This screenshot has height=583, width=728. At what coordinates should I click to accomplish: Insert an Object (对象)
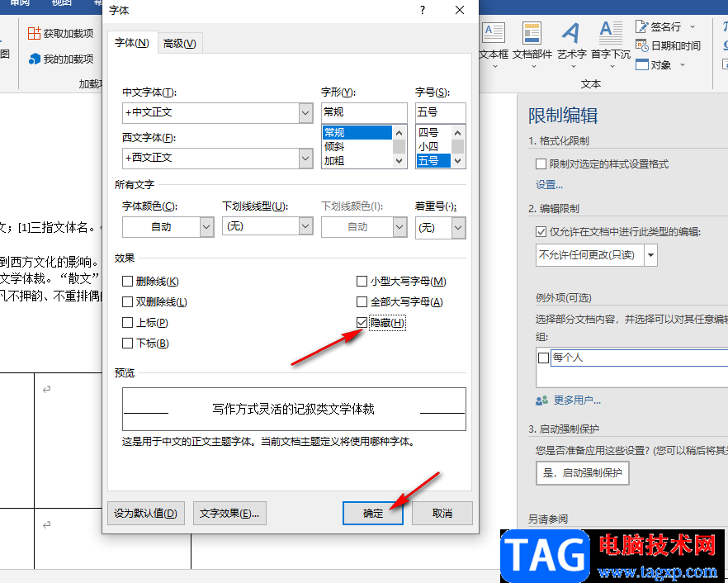click(x=654, y=64)
